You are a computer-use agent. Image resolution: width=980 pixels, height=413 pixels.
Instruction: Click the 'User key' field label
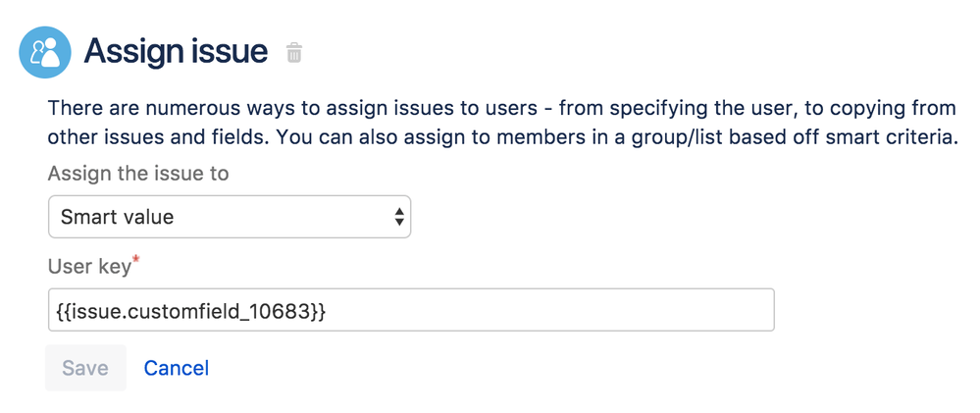[x=89, y=265]
